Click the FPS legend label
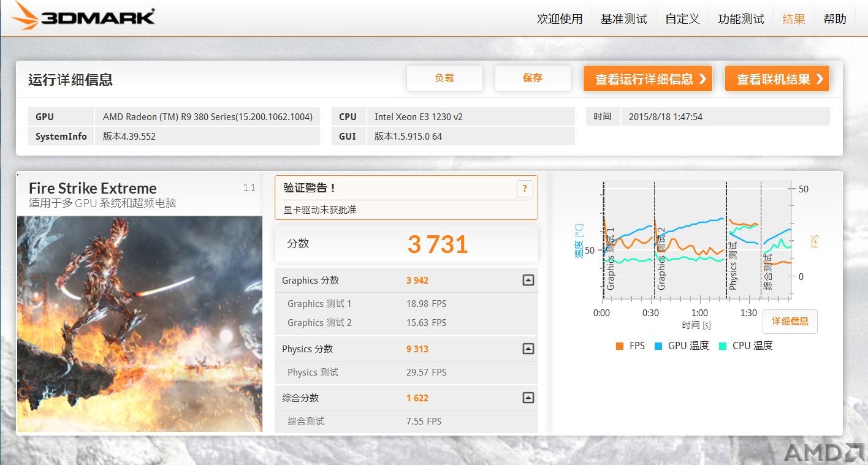The height and width of the screenshot is (465, 868). click(x=638, y=346)
